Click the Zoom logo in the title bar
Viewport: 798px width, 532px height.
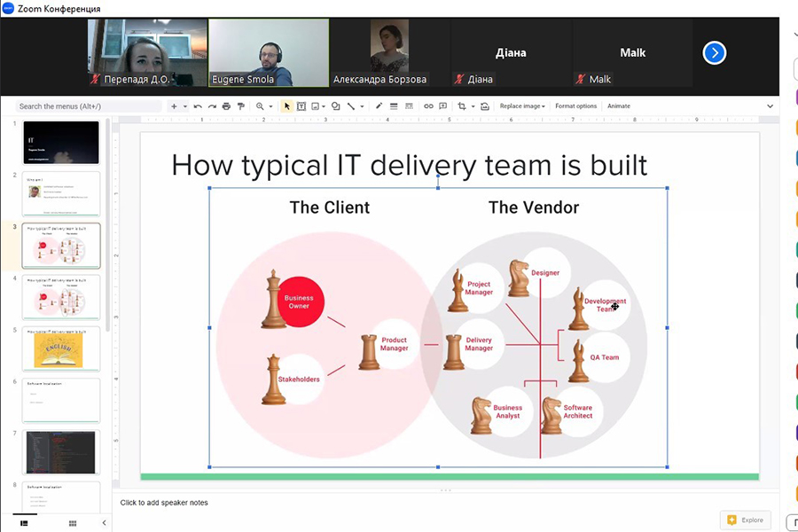click(x=8, y=8)
